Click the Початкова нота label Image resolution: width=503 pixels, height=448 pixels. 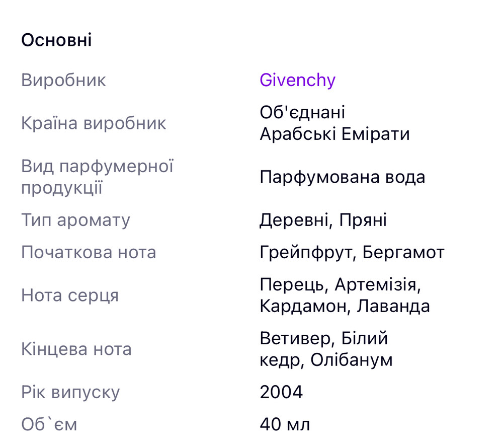coord(89,252)
